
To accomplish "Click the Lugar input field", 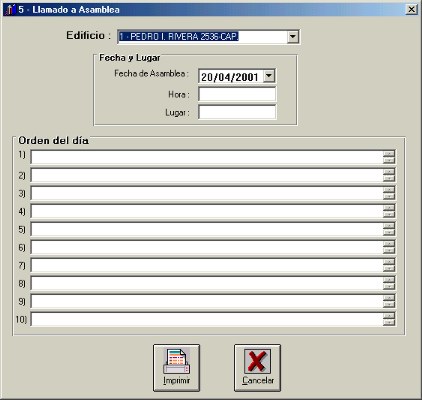I will tap(237, 112).
